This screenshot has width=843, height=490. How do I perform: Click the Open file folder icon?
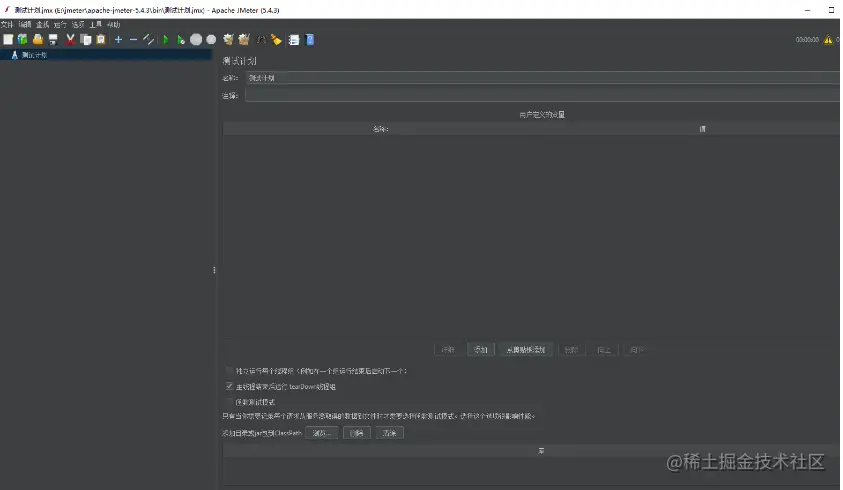[38, 39]
